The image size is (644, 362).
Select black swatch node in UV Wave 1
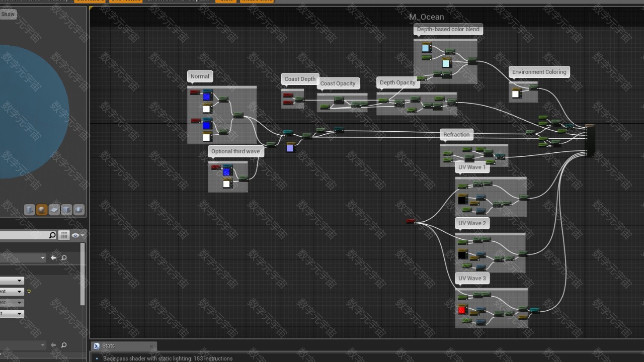462,199
